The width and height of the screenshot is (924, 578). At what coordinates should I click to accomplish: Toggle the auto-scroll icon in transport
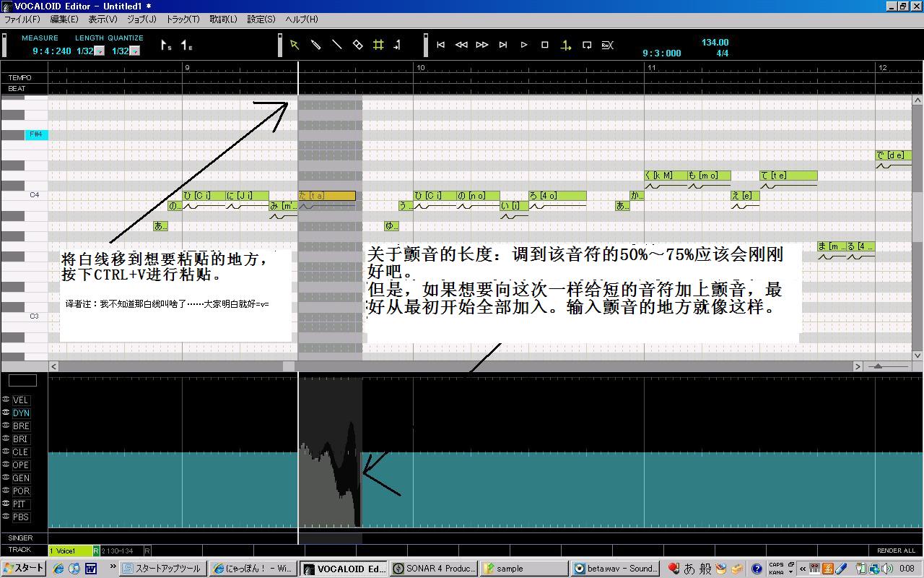pos(566,45)
